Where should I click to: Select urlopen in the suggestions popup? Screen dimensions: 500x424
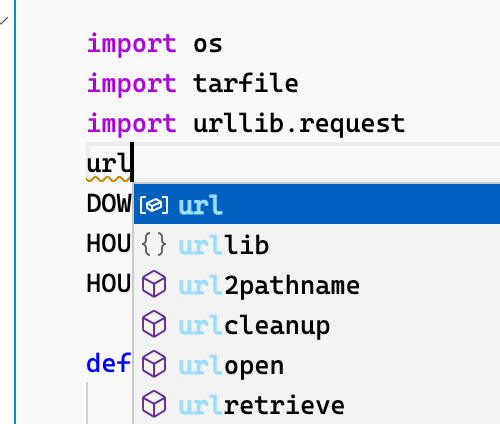tap(317, 364)
